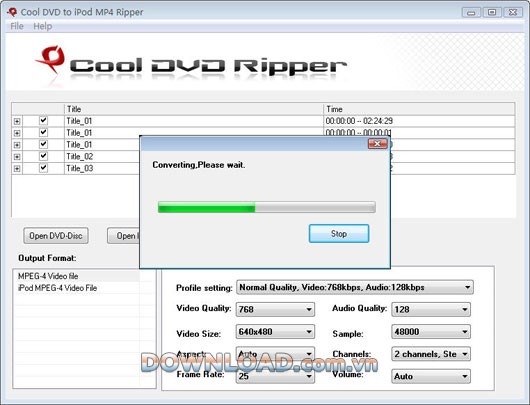Open the Volume Auto dropdown

click(431, 376)
